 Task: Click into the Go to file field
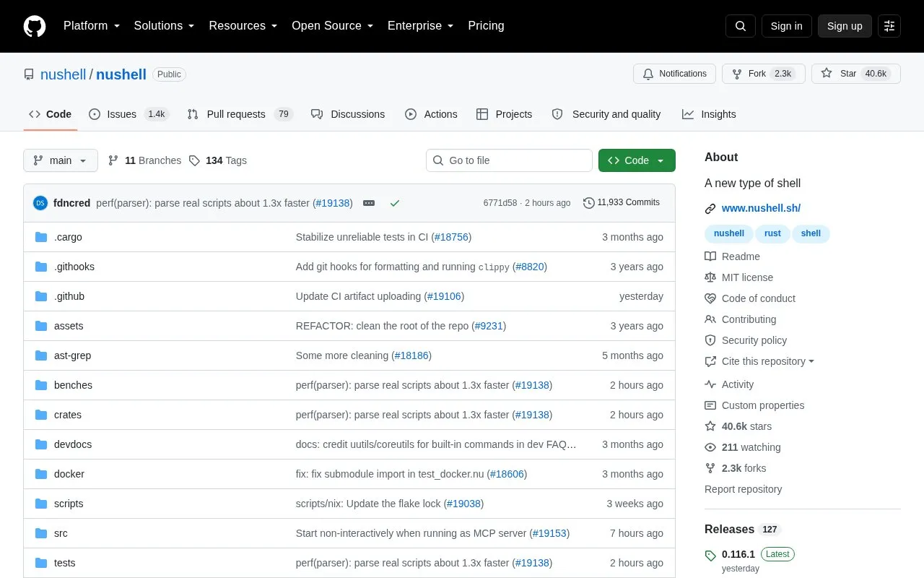click(509, 160)
